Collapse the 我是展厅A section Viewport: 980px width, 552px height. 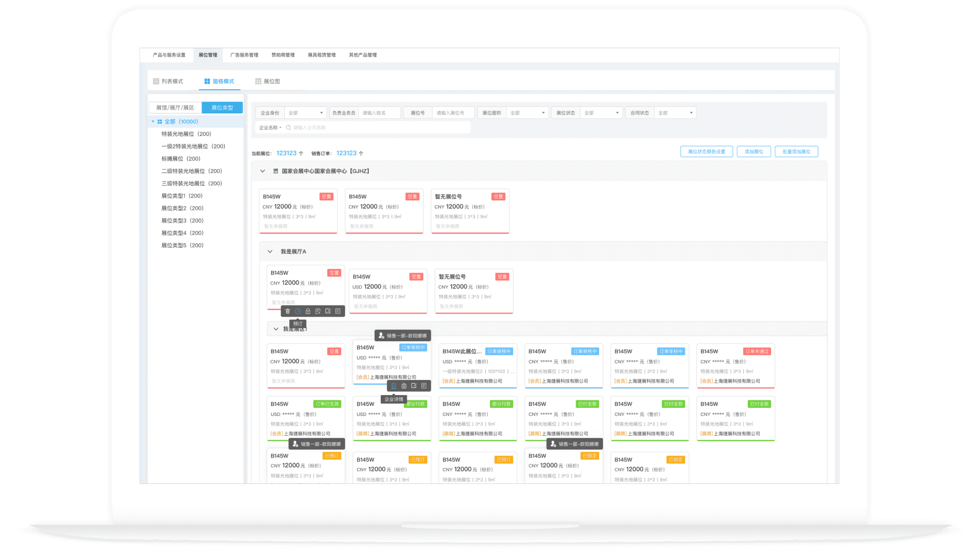click(x=270, y=251)
